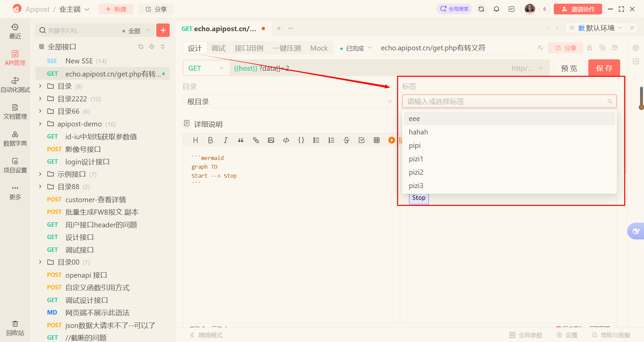Expand the 目录88 folder
Viewport: 644px width, 342px height.
40,186
